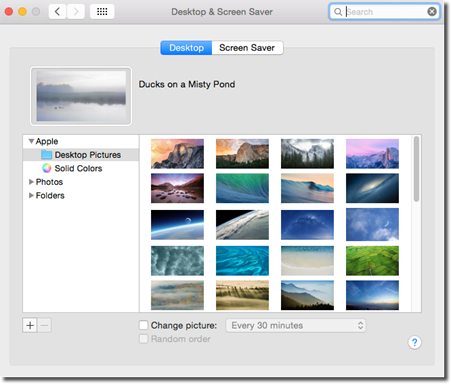The height and width of the screenshot is (384, 451).
Task: Select the Photos sidebar row
Action: click(x=81, y=182)
